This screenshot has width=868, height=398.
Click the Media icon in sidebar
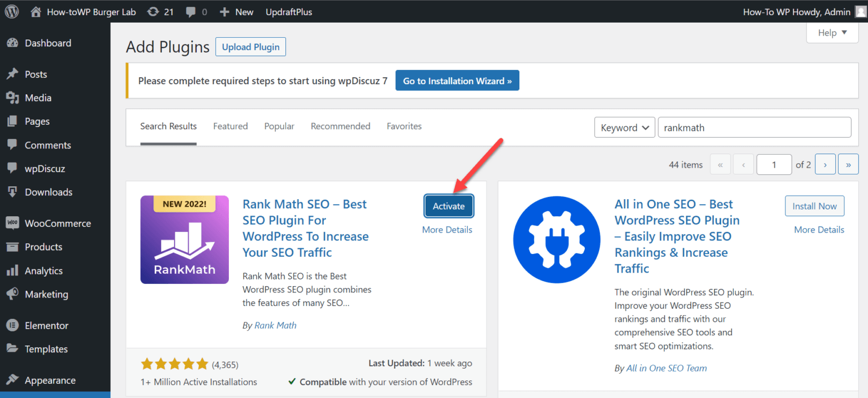(x=12, y=98)
